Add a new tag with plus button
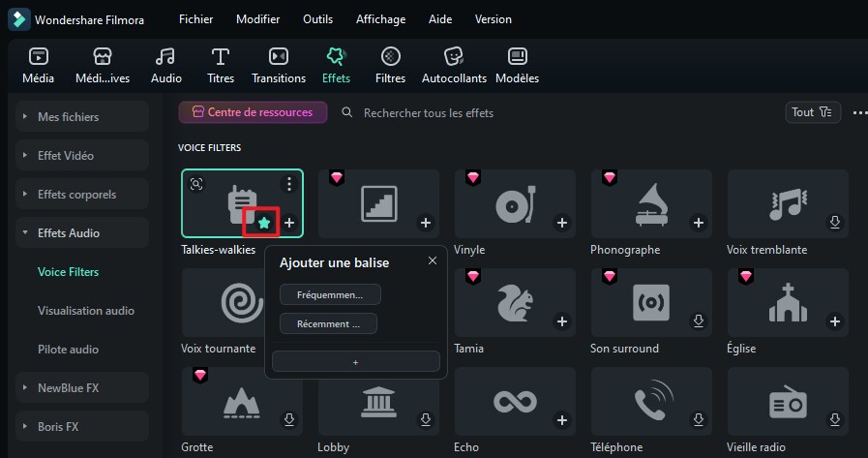This screenshot has width=868, height=458. tap(356, 361)
